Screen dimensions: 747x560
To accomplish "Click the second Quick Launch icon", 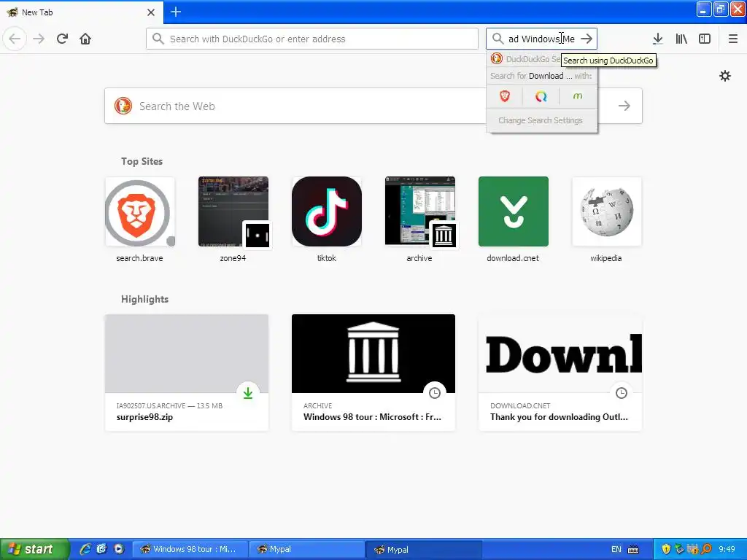I will point(102,549).
